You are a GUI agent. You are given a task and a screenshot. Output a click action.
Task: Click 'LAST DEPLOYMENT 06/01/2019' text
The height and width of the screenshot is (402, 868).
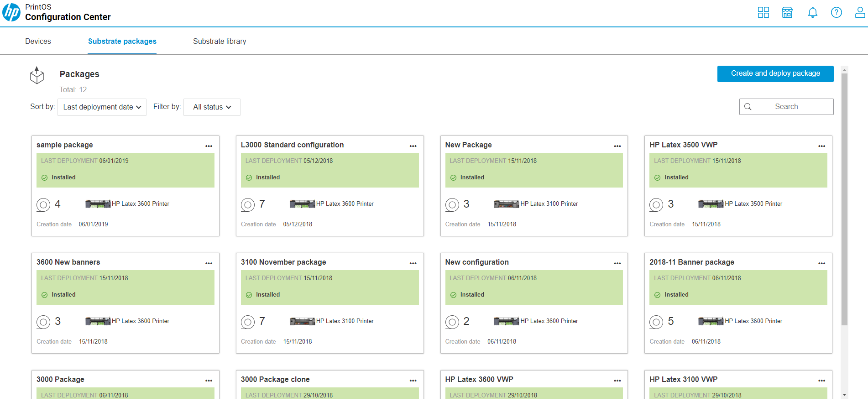85,161
